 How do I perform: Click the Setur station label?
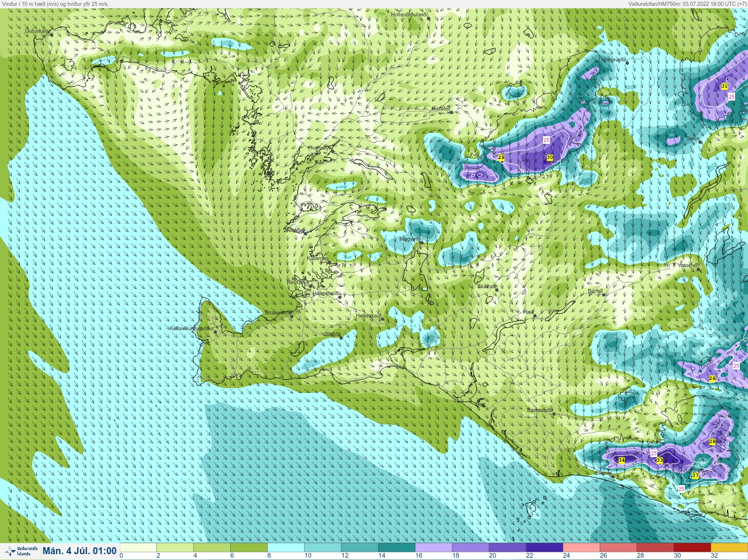693,139
